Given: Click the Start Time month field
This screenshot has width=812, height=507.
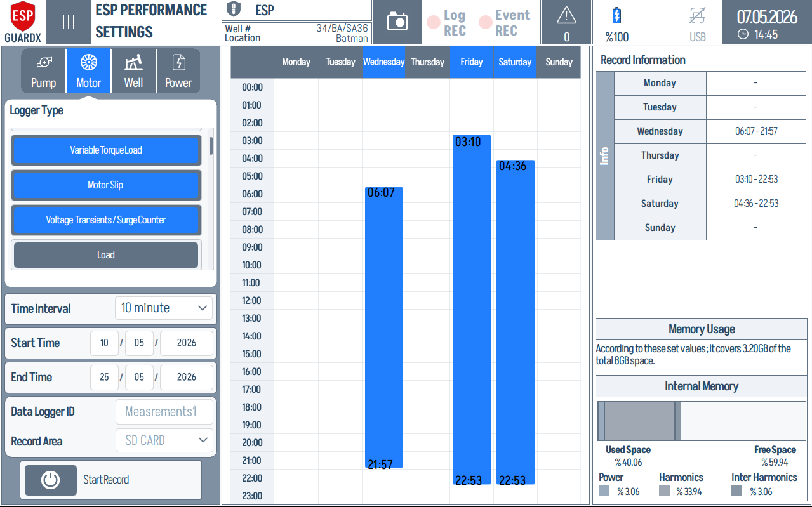Looking at the screenshot, I should [139, 343].
